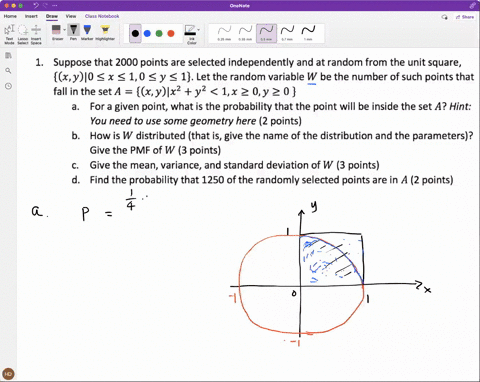The width and height of the screenshot is (480, 382).
Task: Click the Undo arrow in title bar
Action: [x=36, y=6]
